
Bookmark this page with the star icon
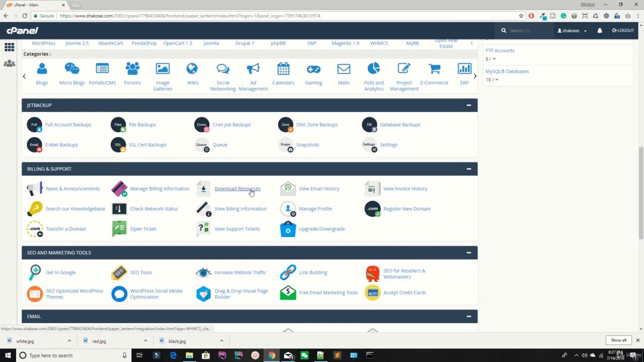pos(521,16)
